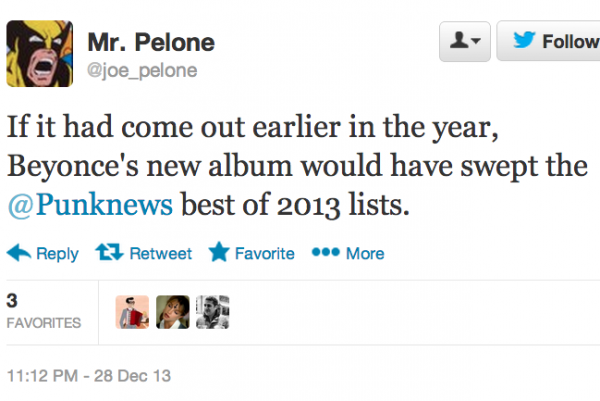Open the Mr. Pelone display name
Image resolution: width=600 pixels, height=401 pixels.
click(x=151, y=43)
